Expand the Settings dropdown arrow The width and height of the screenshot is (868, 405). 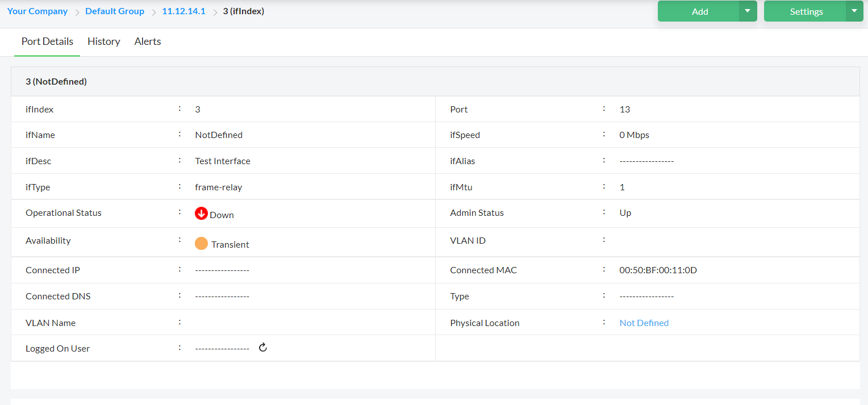(x=854, y=11)
